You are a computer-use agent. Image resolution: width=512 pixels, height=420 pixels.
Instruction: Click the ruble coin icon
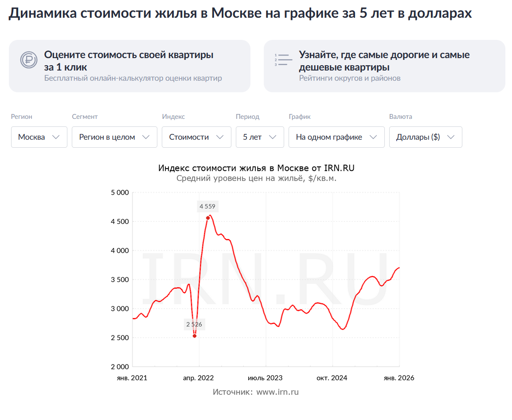29,60
